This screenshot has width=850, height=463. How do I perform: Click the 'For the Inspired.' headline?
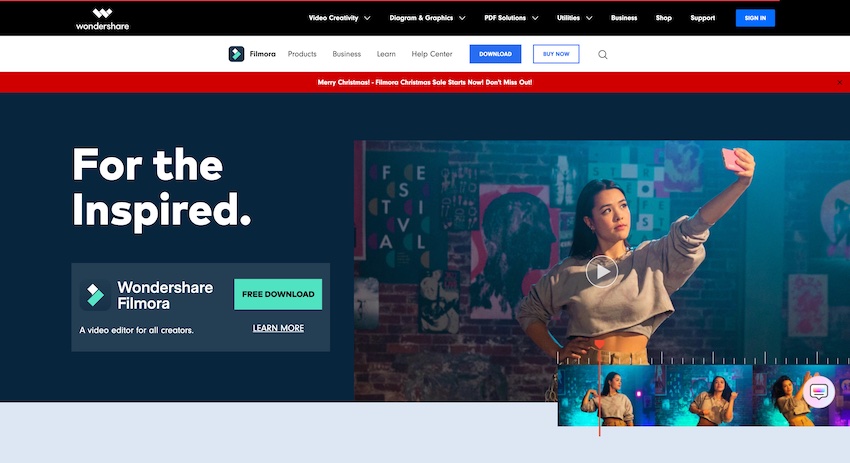click(162, 188)
